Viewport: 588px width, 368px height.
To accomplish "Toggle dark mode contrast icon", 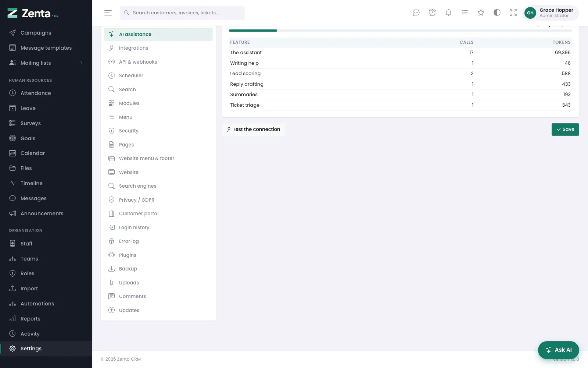I will coord(497,13).
